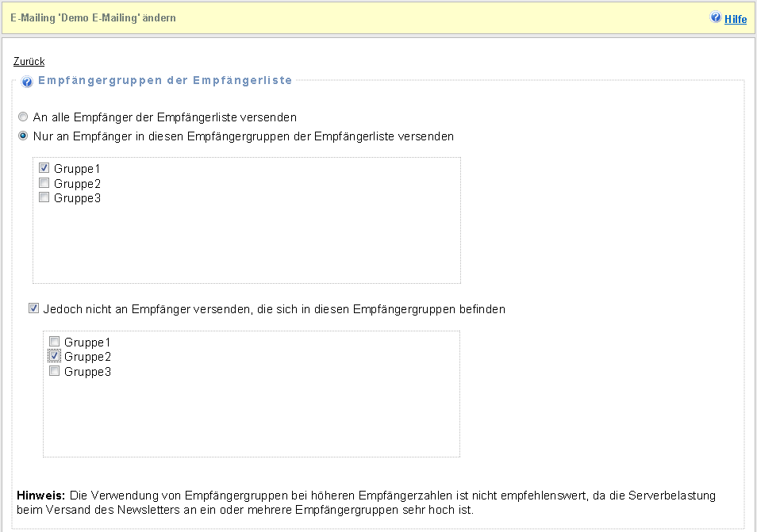Open the Hilfe link

[736, 19]
